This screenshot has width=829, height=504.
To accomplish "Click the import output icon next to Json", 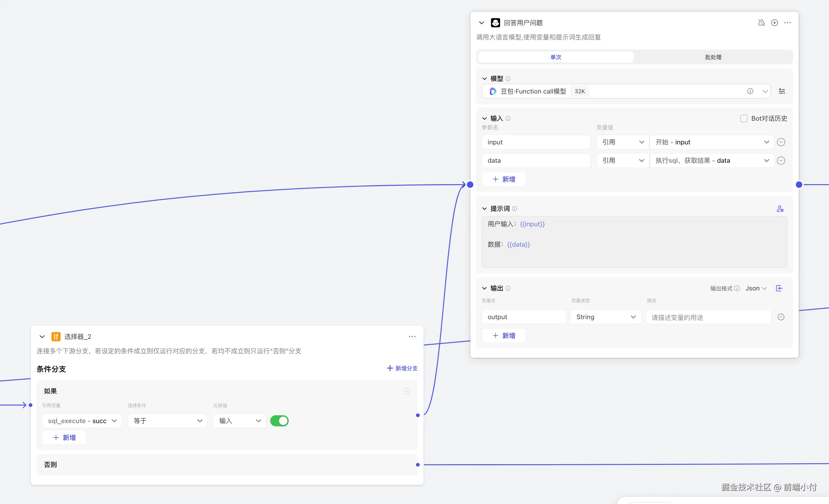I will [x=779, y=288].
